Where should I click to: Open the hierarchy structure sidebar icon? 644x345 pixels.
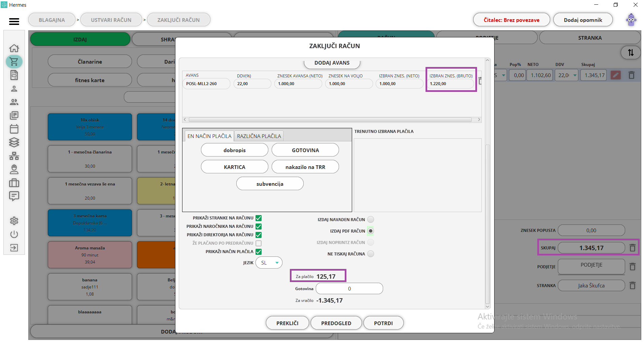tap(14, 156)
